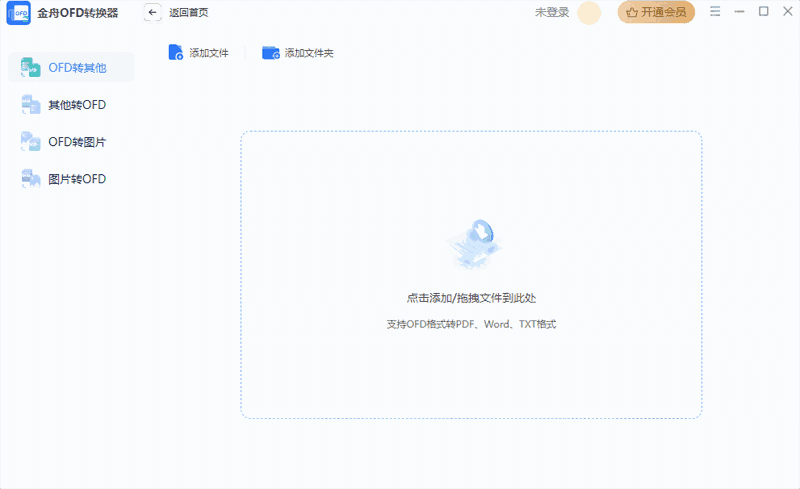Click 点击添加/拖拽文件到此处 text
This screenshot has height=489, width=800.
coord(471,298)
